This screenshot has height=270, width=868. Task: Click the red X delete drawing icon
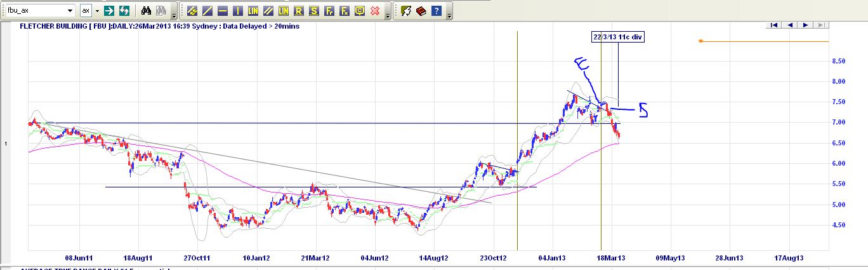coord(375,11)
